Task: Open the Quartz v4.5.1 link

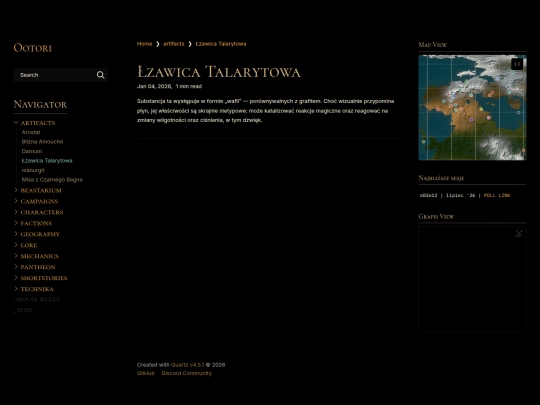Action: pyautogui.click(x=188, y=365)
